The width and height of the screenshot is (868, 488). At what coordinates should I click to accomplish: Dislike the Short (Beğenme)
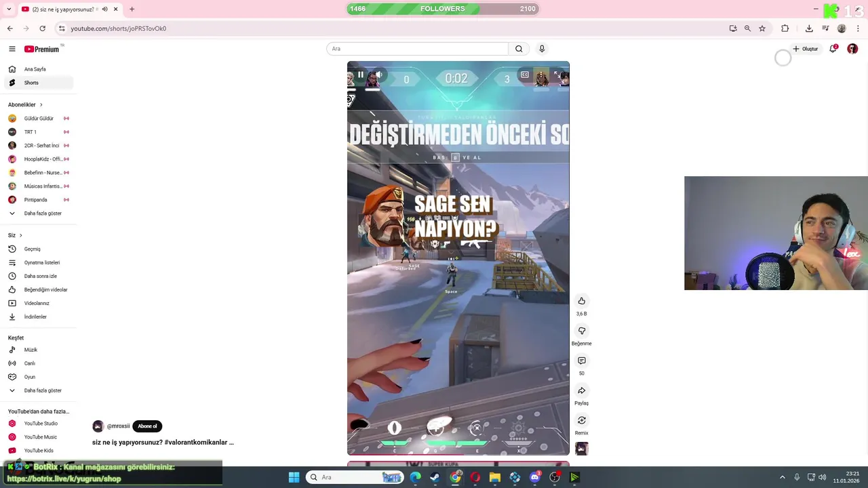[581, 331]
